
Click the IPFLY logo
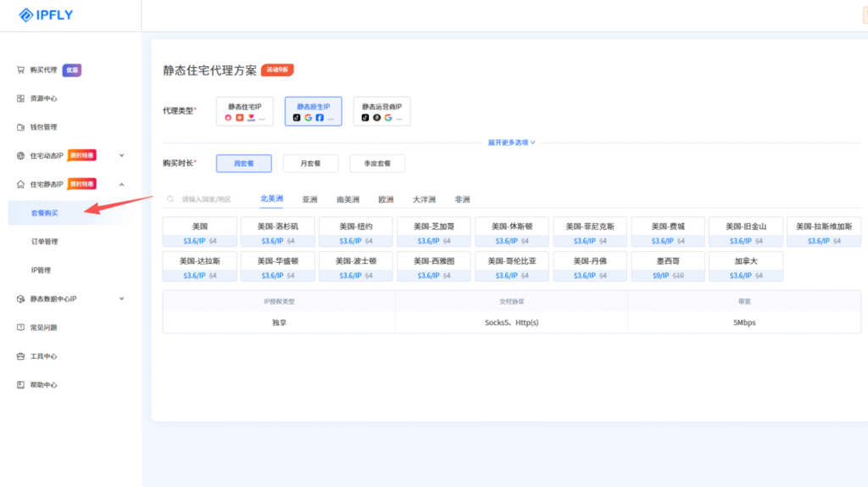46,15
